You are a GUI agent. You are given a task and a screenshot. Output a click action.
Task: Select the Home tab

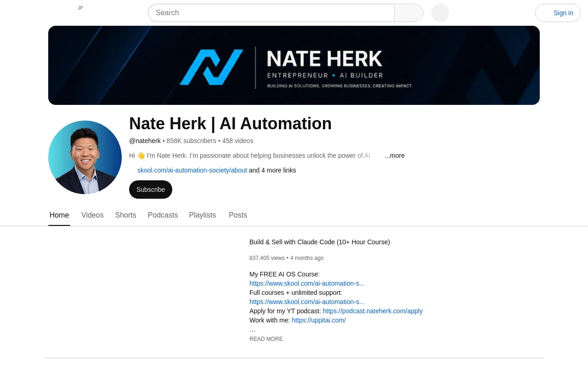pyautogui.click(x=59, y=215)
